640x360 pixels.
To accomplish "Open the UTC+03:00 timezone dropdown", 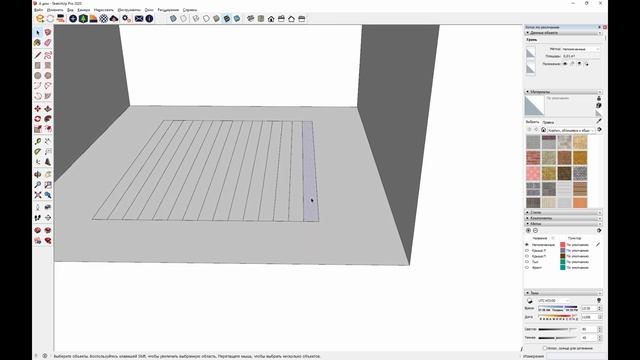I will [554, 301].
